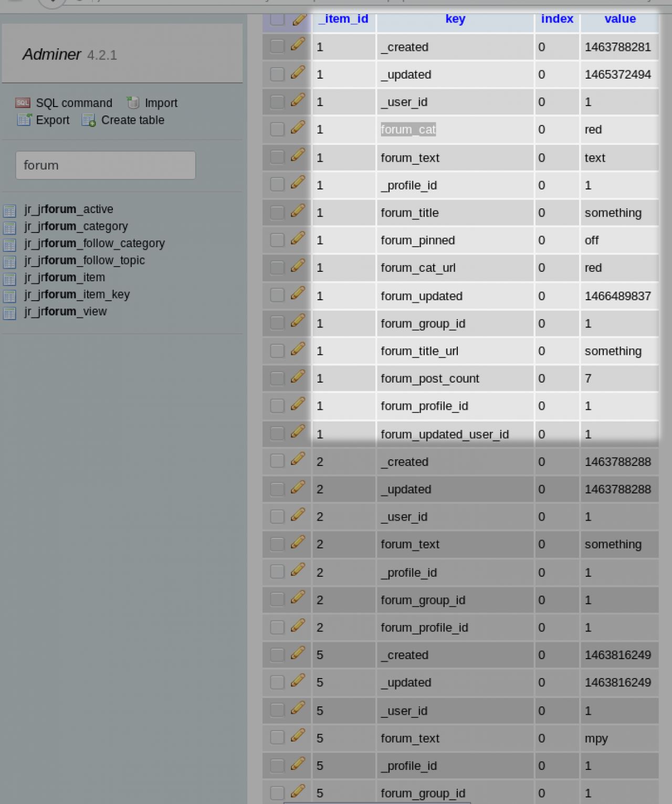Sort by the key column header

pos(455,19)
